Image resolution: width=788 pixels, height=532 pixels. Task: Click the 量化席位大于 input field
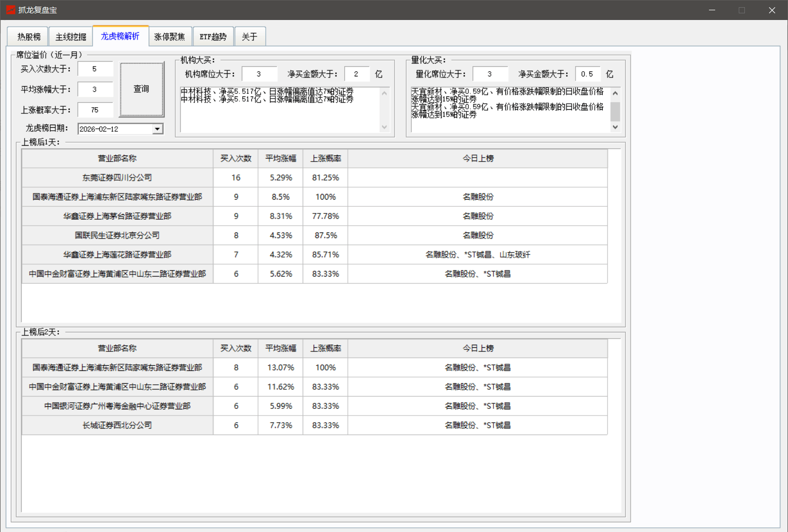(490, 74)
